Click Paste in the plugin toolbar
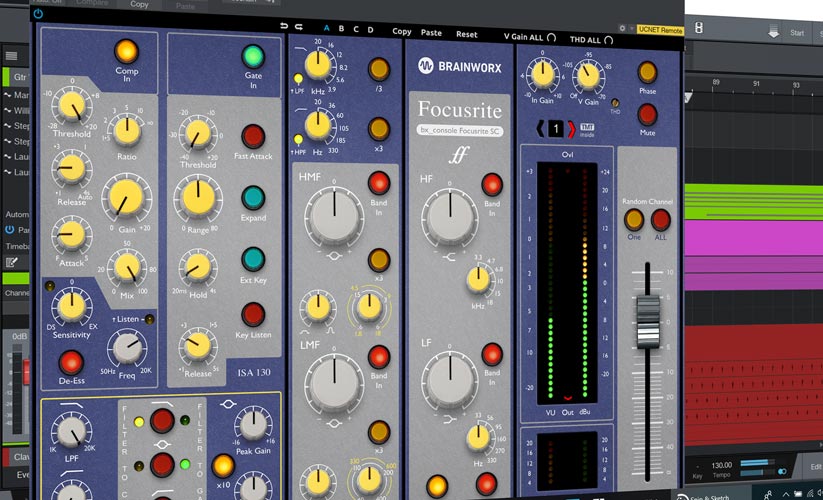This screenshot has height=500, width=823. [431, 32]
